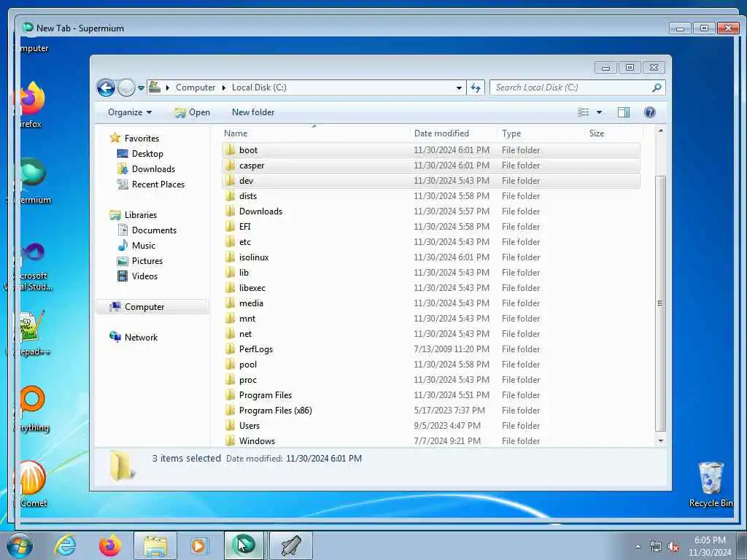
Task: Show hidden tray icons arrow
Action: 638,547
